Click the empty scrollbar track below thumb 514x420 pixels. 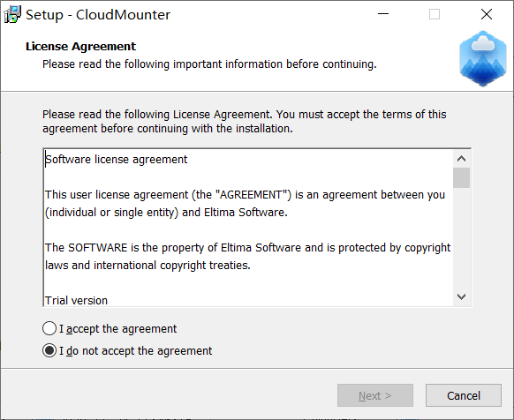(x=461, y=238)
